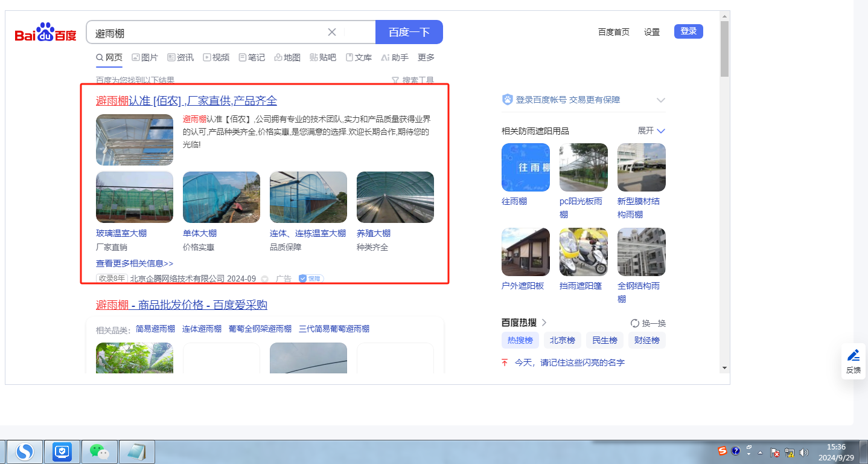Viewport: 868px width, 464px height.
Task: Open the 全钢结构雨棚 thumbnail
Action: (642, 252)
